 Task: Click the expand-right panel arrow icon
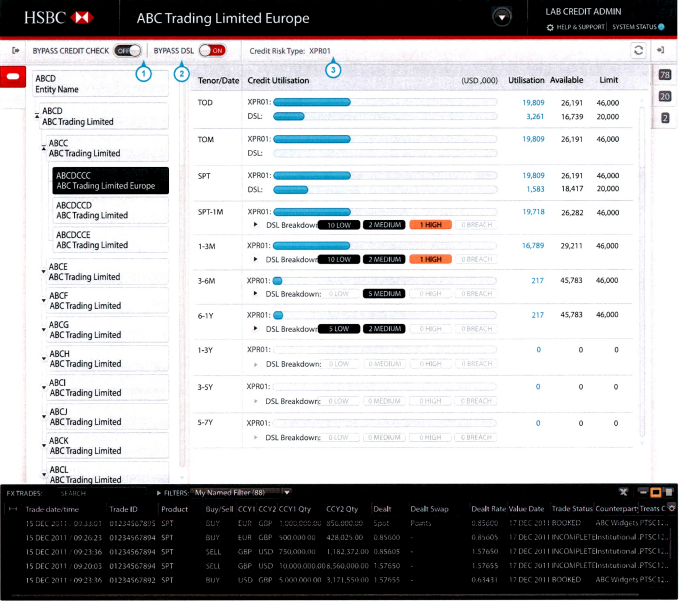coord(660,50)
